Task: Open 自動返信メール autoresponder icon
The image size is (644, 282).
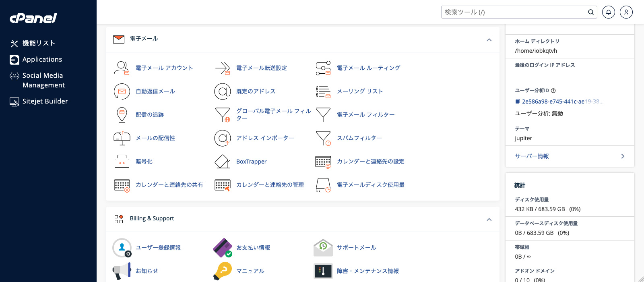Action: pyautogui.click(x=122, y=91)
